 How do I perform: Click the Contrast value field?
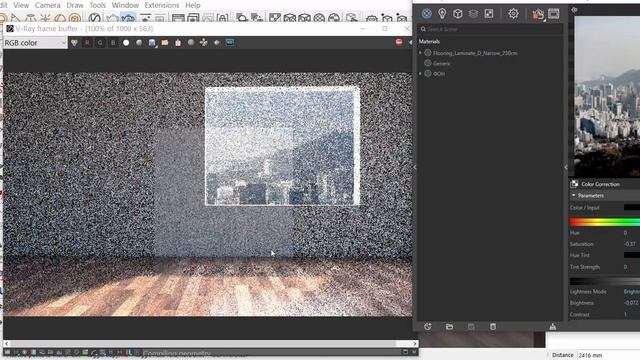(631, 314)
